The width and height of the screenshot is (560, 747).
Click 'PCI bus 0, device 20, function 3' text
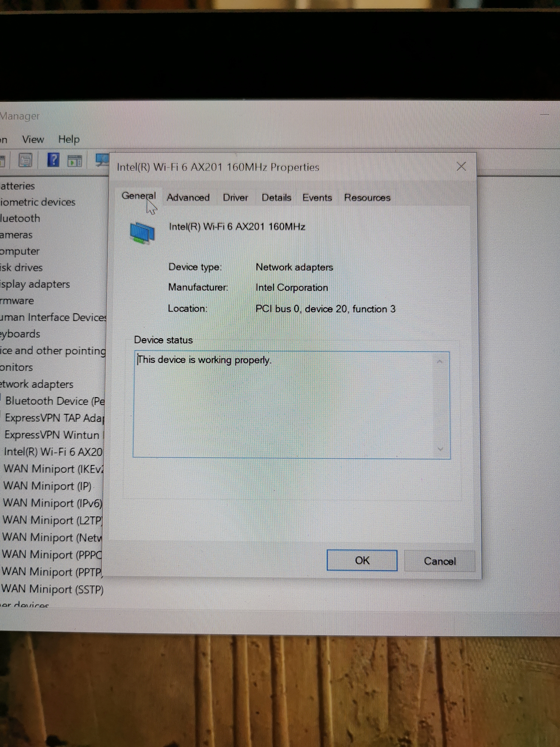coord(325,309)
